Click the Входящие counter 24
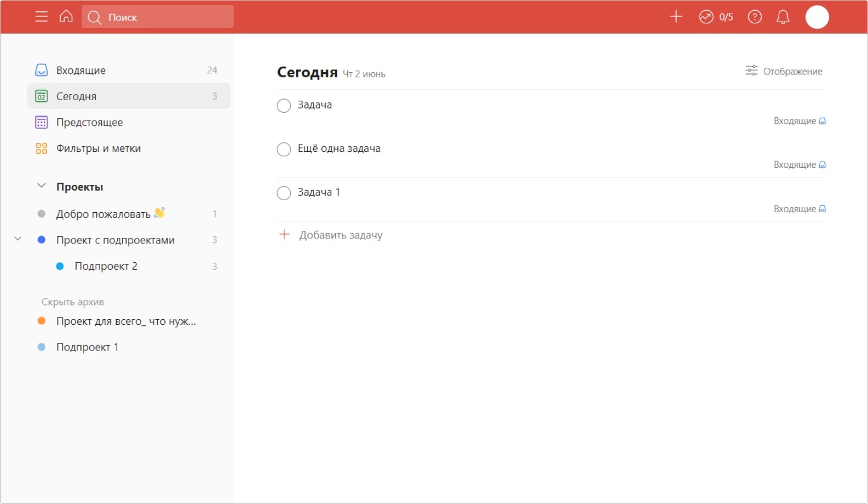Viewport: 868px width, 504px height. coord(212,70)
